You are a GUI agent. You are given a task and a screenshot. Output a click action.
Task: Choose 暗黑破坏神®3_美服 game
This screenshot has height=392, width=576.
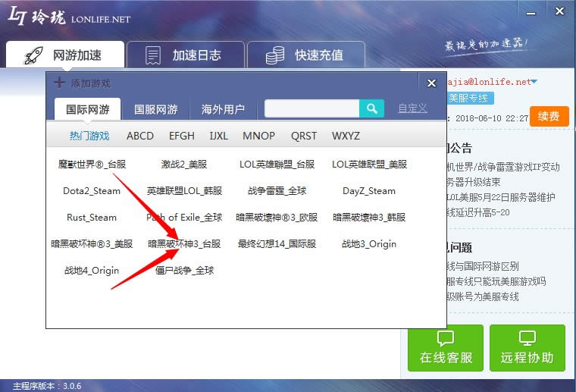(x=92, y=244)
